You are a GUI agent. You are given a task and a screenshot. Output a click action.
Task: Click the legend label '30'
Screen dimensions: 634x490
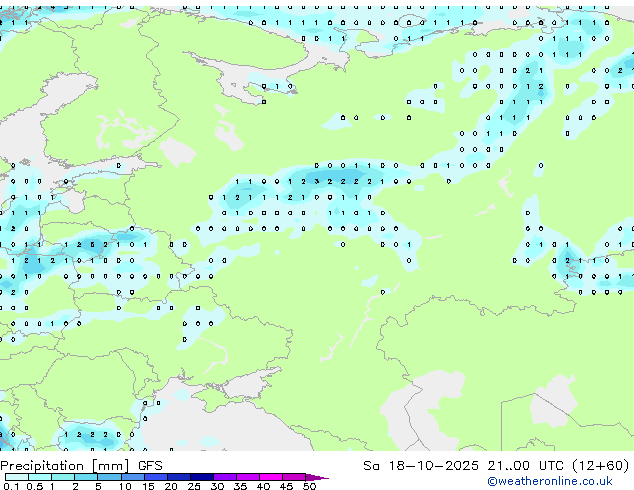217,486
